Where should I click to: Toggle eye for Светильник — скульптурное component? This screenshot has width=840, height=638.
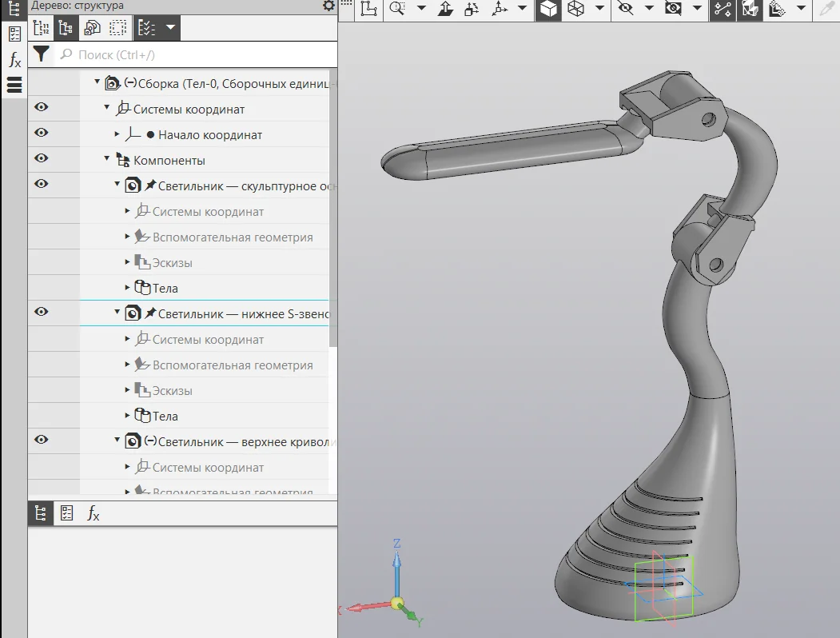[42, 184]
